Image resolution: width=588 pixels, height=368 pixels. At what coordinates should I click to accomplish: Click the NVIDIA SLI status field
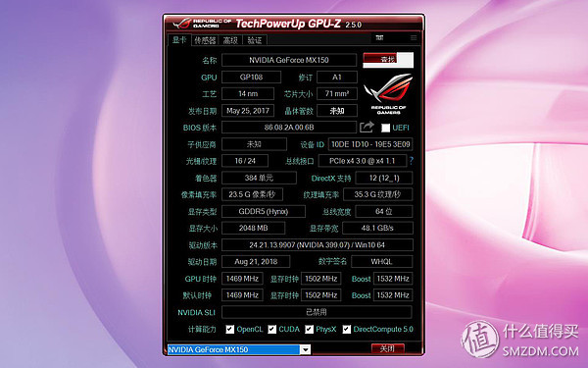point(317,312)
